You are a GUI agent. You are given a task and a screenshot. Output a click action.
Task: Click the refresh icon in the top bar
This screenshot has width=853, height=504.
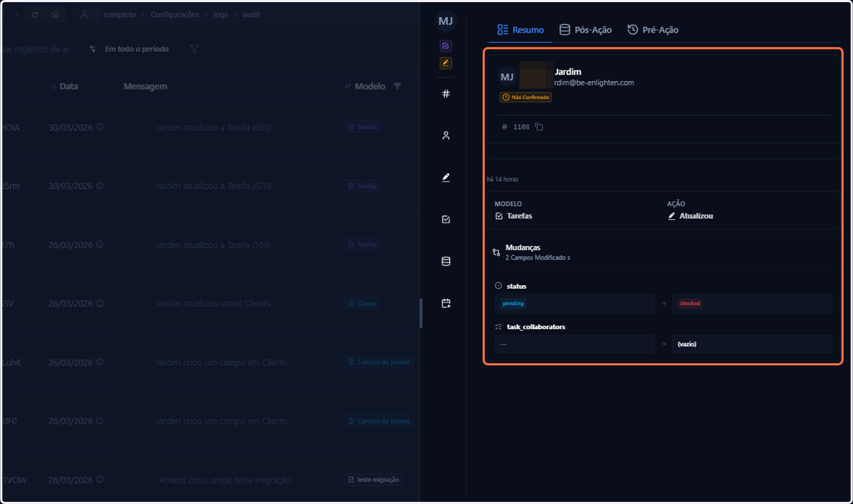point(35,14)
